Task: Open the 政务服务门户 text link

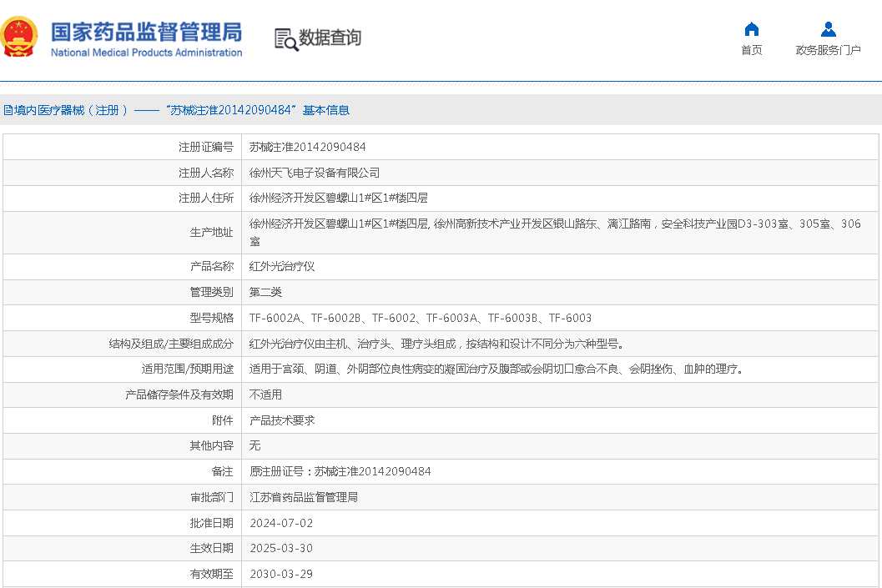Action: point(828,50)
